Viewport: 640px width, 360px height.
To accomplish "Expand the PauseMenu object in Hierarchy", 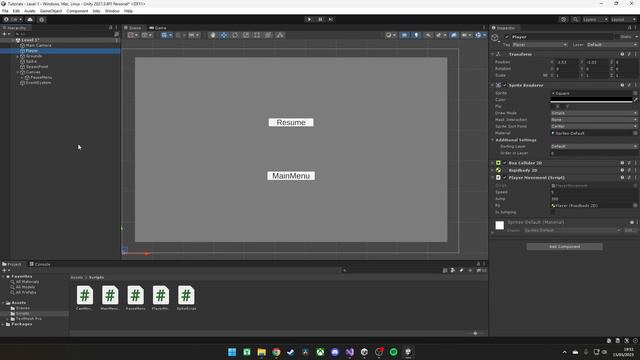I will point(22,77).
